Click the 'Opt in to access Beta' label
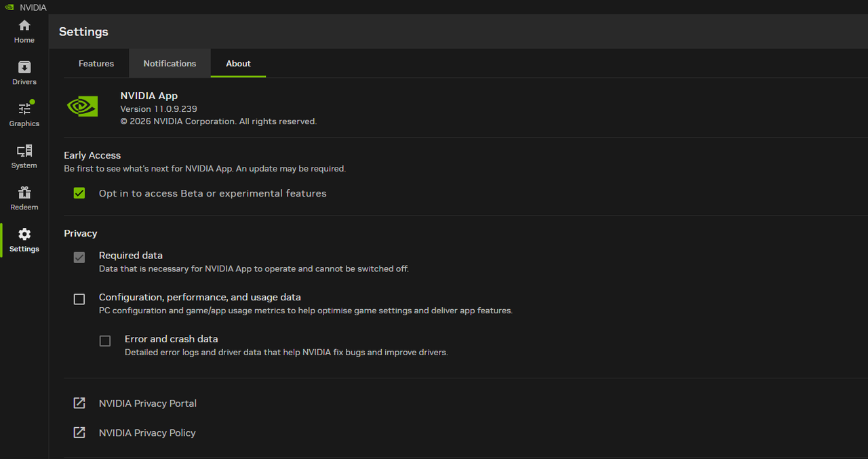This screenshot has width=868, height=459. 213,193
